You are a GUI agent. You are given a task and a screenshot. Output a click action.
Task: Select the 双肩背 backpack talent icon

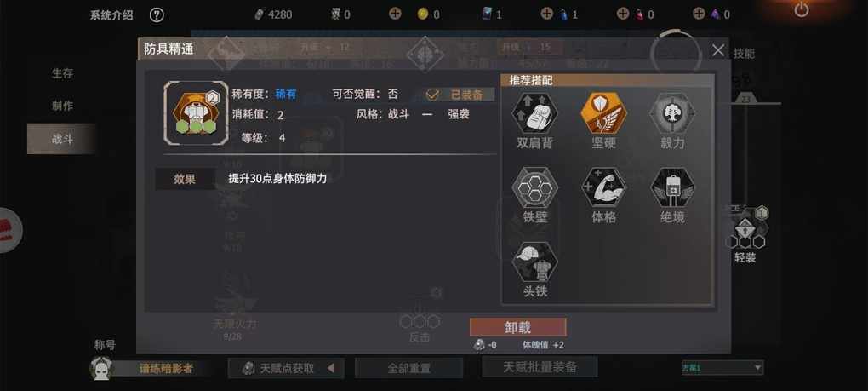pos(534,113)
